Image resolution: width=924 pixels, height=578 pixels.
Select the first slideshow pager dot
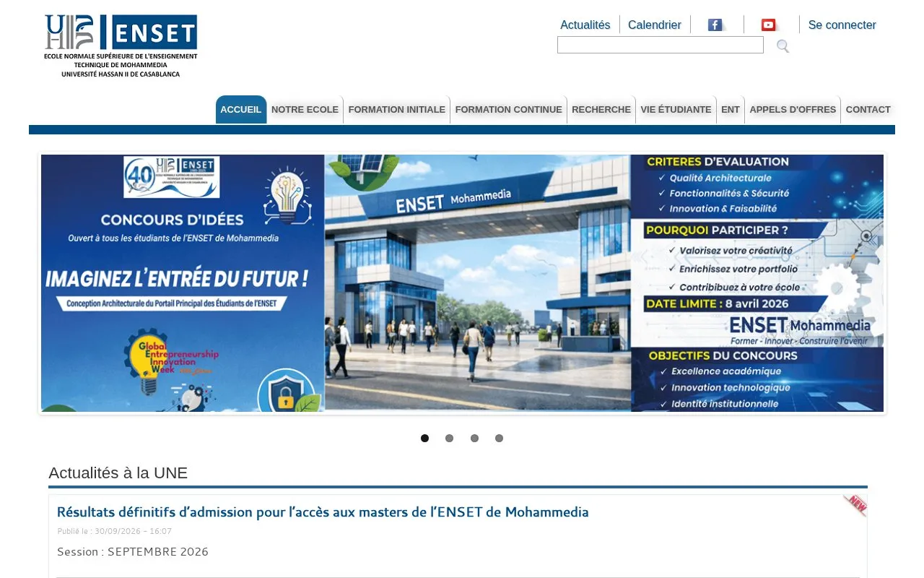pyautogui.click(x=424, y=438)
